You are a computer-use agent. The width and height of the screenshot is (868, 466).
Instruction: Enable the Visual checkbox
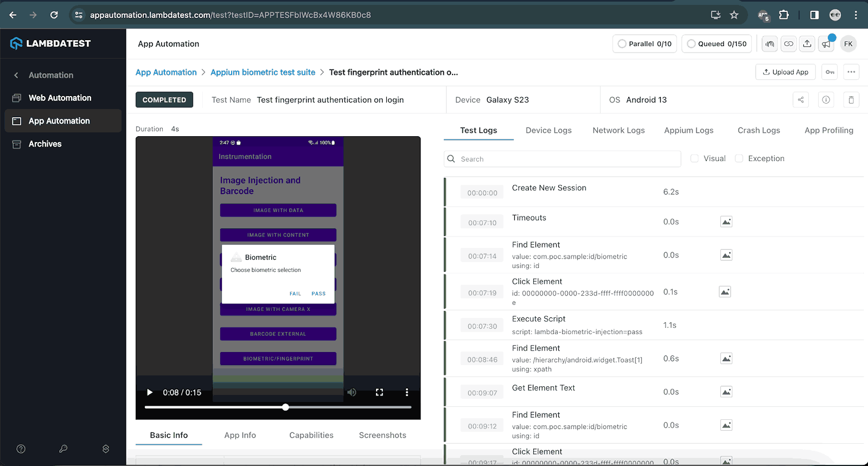tap(694, 158)
